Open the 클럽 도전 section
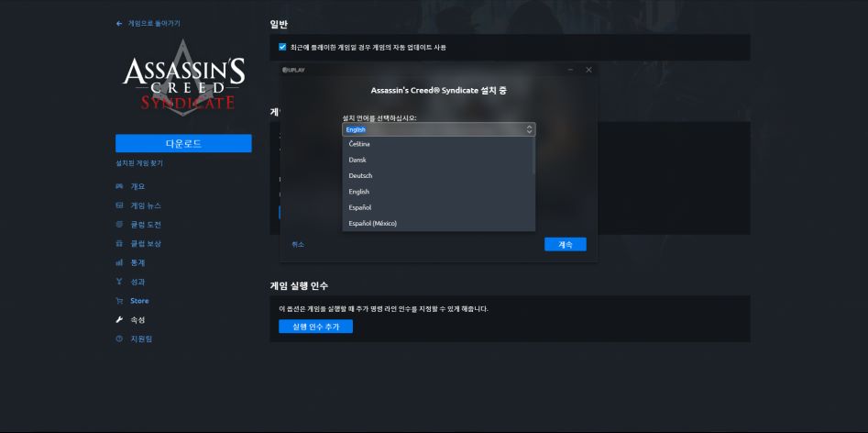 pyautogui.click(x=146, y=224)
